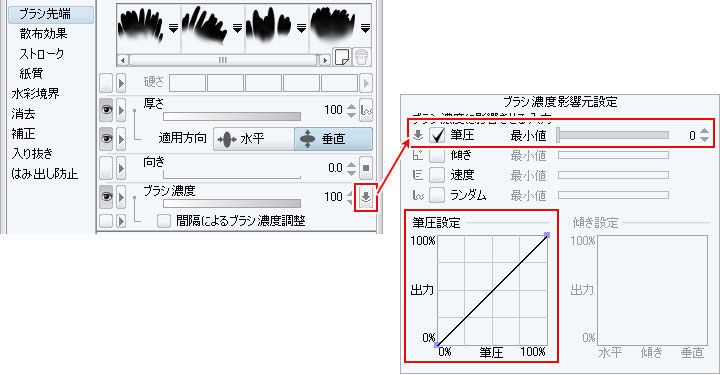This screenshot has width=720, height=375.
Task: Click the trash icon under brush tips
Action: pos(362,57)
